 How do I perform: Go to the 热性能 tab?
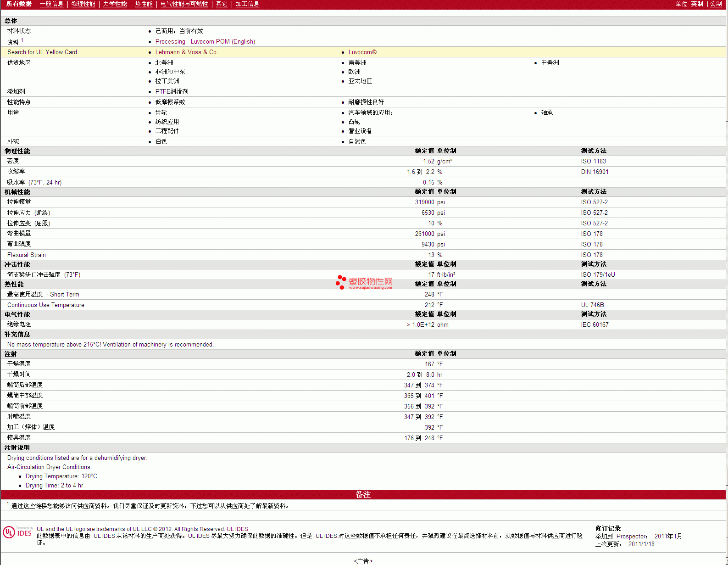[x=144, y=4]
